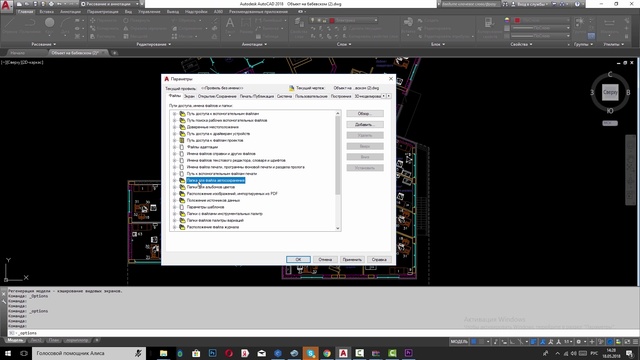Toggle grid display in the status bar
The width and height of the screenshot is (640, 360).
pos(473,342)
